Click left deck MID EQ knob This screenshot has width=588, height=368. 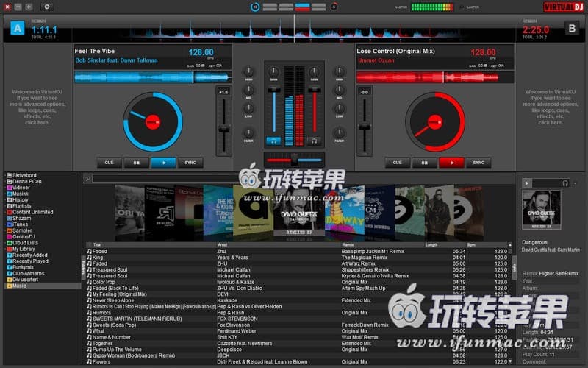tap(248, 89)
